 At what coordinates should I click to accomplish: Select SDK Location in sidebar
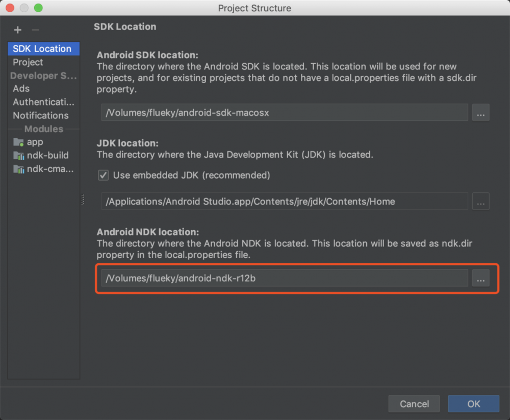coord(42,48)
